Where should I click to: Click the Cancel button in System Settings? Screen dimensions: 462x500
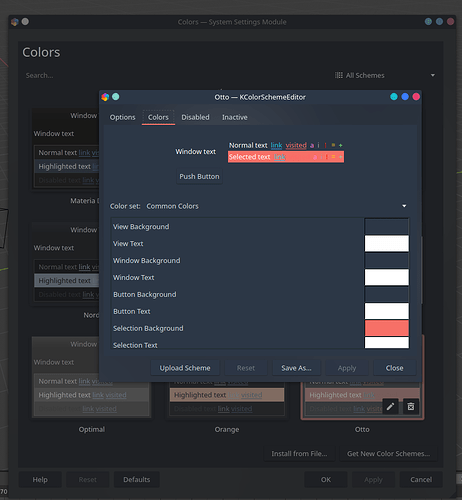pos(421,480)
